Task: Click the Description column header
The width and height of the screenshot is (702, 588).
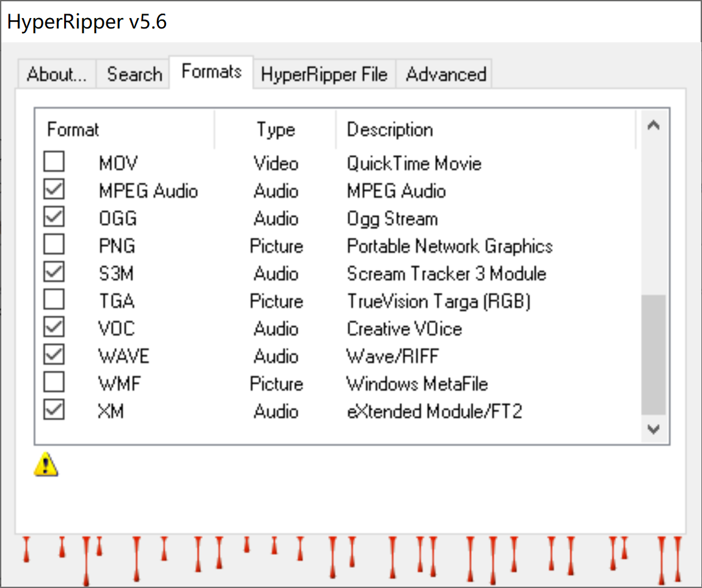Action: (x=486, y=130)
